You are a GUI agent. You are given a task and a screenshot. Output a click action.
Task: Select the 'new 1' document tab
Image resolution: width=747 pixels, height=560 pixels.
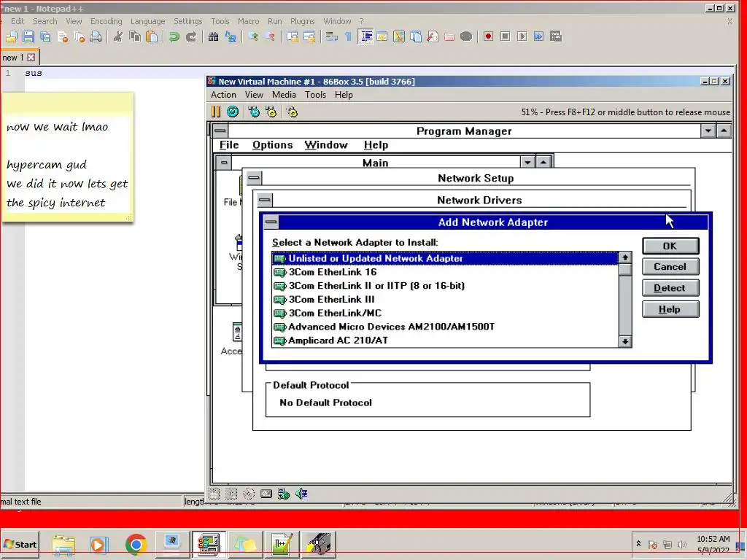click(x=13, y=58)
